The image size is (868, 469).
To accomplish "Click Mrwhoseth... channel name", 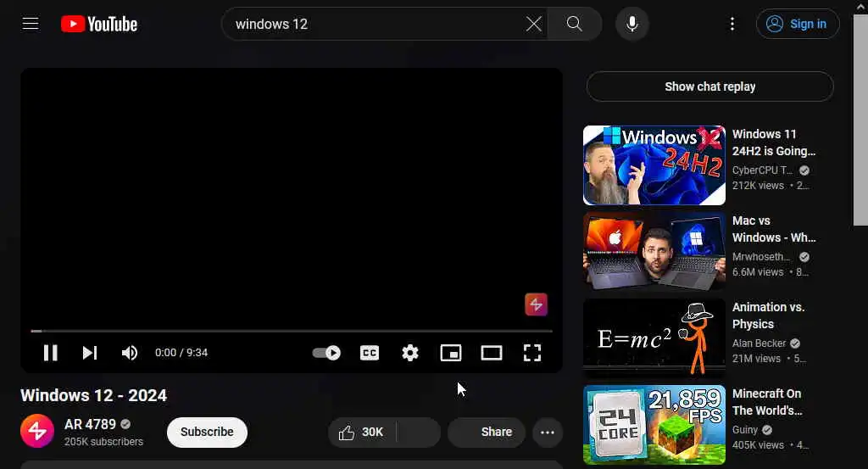I will click(x=762, y=256).
